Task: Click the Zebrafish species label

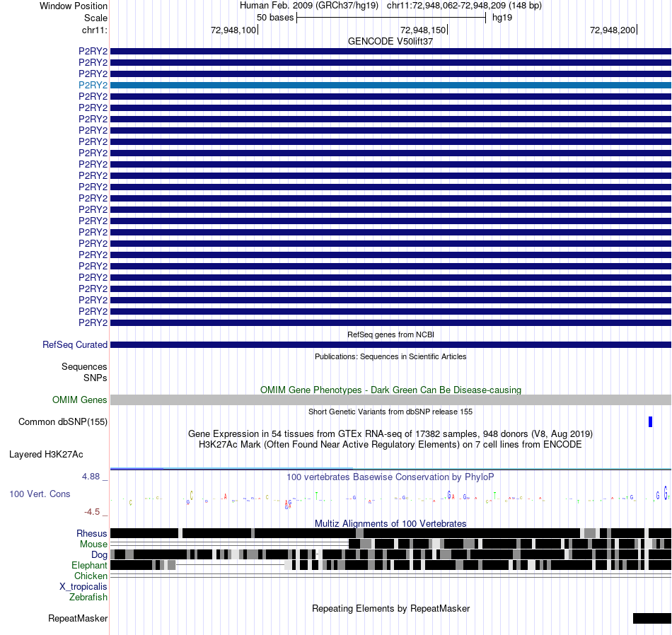Action: pos(88,597)
